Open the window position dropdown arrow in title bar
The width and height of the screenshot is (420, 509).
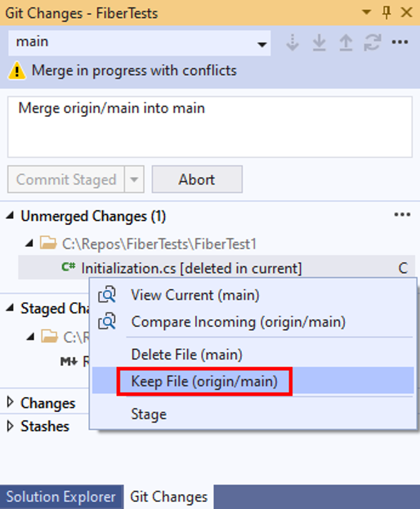click(366, 13)
